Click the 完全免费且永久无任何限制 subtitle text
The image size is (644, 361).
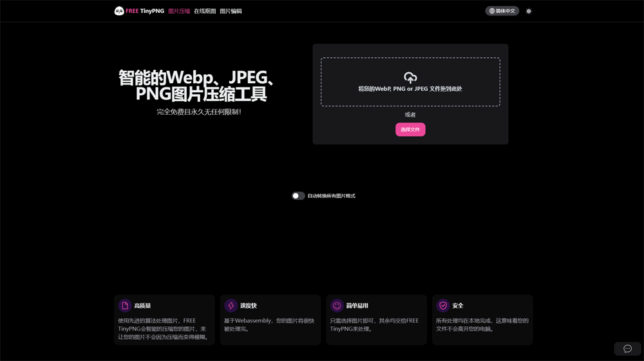(x=199, y=112)
